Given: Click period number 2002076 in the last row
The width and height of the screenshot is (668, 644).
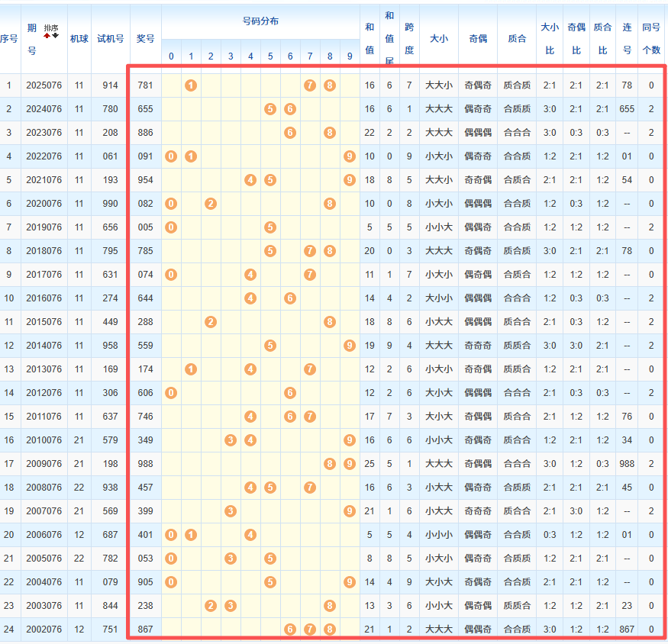Looking at the screenshot, I should pyautogui.click(x=44, y=630).
